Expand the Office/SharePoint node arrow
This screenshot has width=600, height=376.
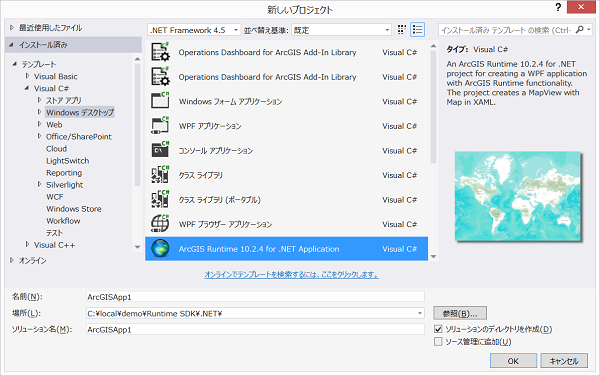pyautogui.click(x=39, y=136)
